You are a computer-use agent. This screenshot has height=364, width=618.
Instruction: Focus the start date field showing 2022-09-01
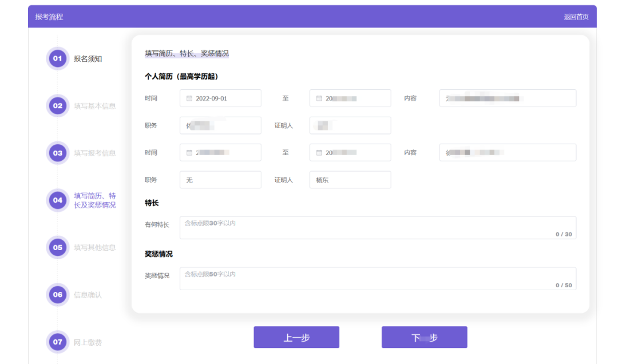220,98
